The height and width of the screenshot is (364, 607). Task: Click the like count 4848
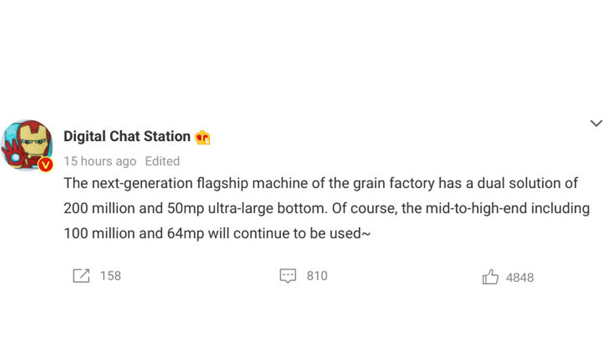click(x=520, y=278)
